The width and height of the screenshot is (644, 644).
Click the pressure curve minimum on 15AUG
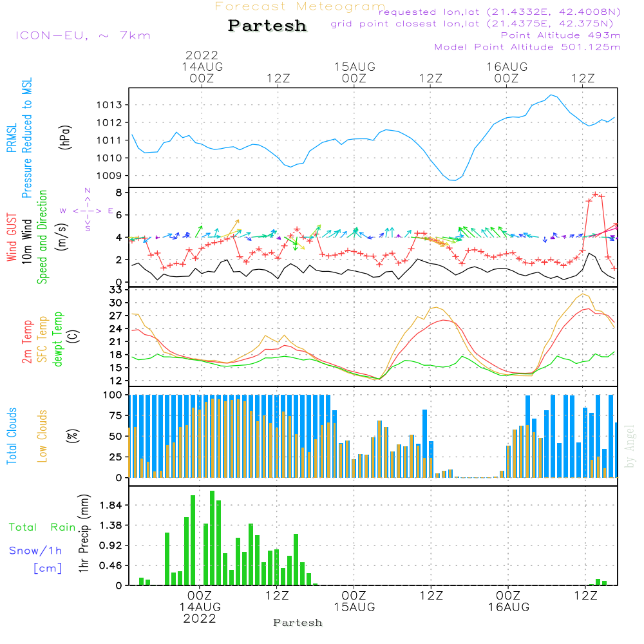(x=453, y=180)
